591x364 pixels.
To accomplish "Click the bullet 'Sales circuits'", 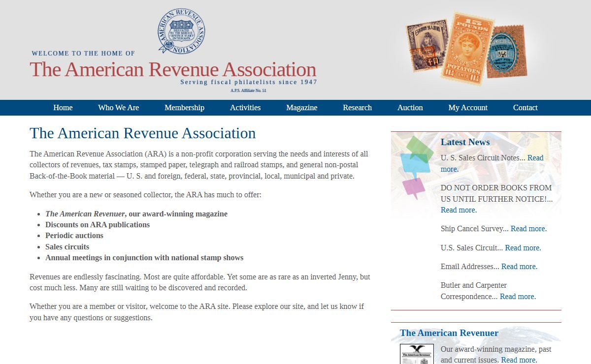I will point(67,247).
